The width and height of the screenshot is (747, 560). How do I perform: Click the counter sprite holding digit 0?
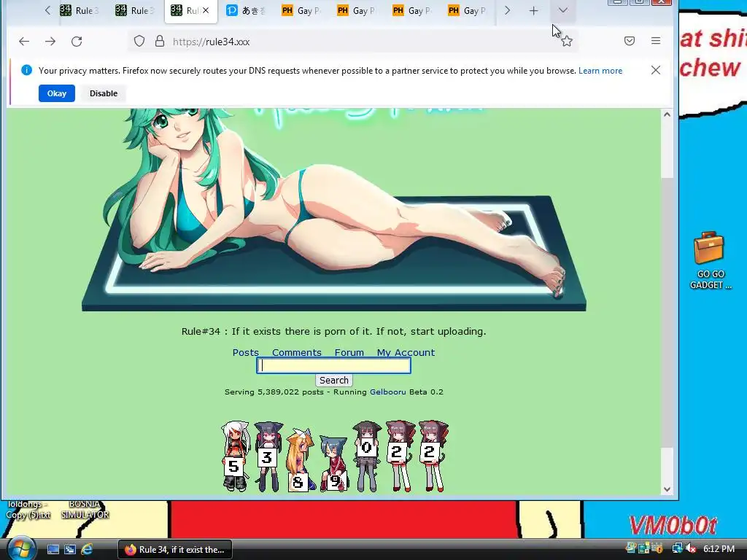[x=367, y=456]
